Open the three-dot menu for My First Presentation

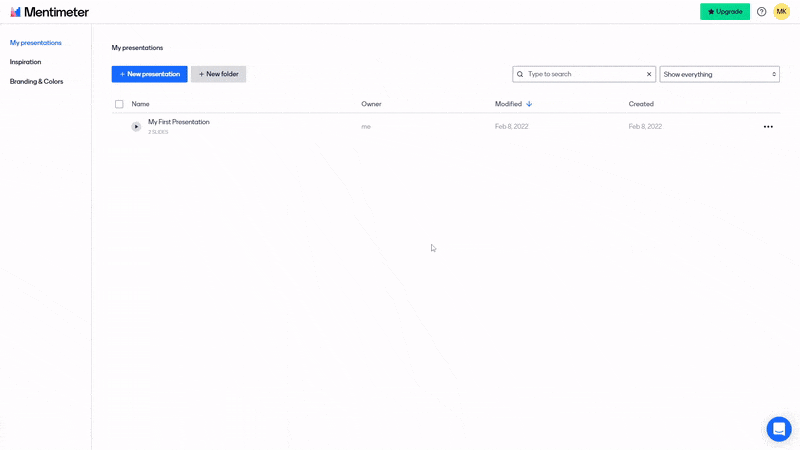(x=768, y=127)
